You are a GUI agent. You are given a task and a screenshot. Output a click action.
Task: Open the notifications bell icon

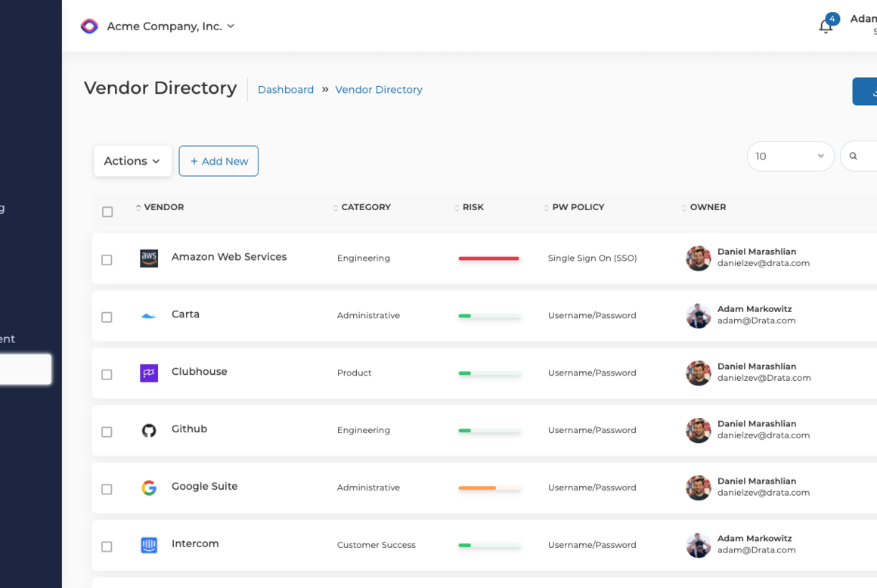(826, 26)
